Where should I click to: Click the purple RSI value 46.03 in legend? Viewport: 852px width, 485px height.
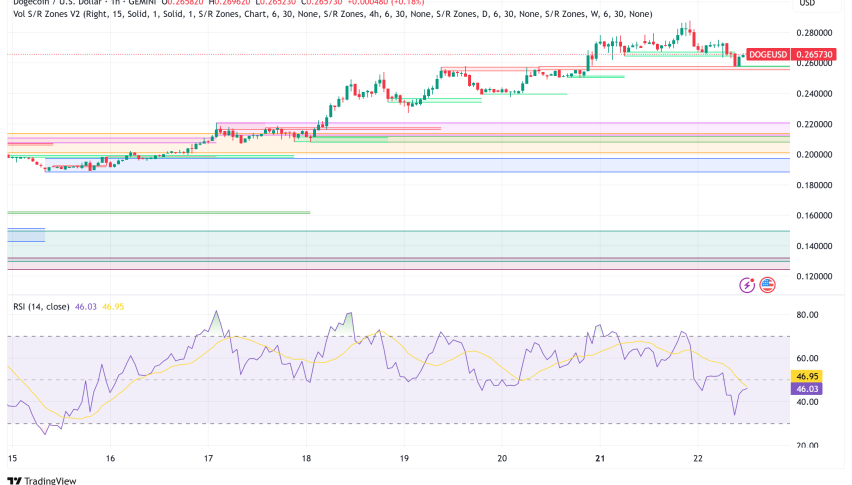[x=86, y=307]
